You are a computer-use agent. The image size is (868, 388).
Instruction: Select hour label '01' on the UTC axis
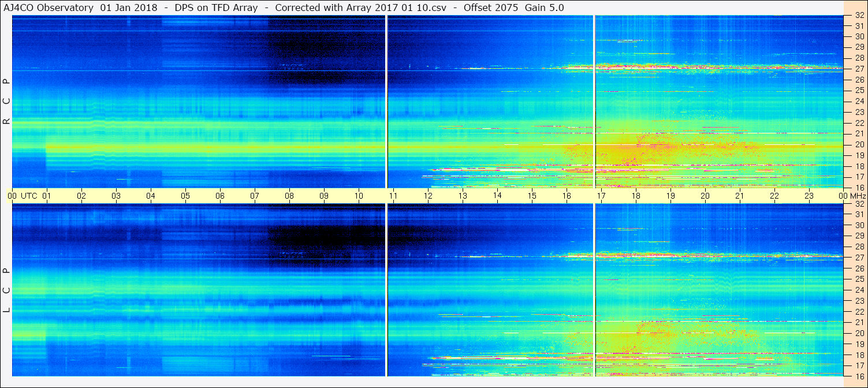(x=47, y=196)
